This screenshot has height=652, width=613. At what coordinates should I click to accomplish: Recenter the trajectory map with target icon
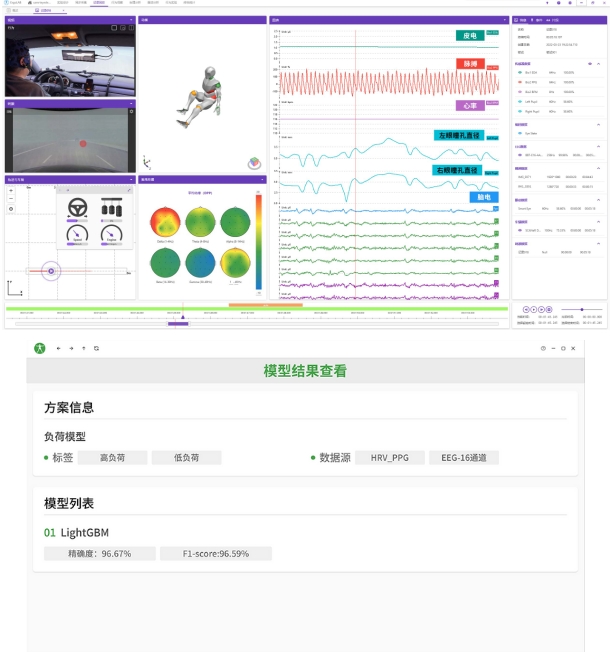pos(11,209)
